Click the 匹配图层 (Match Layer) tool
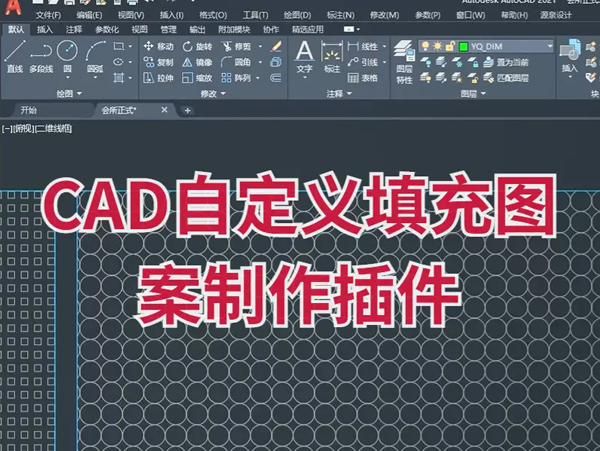 click(x=505, y=78)
